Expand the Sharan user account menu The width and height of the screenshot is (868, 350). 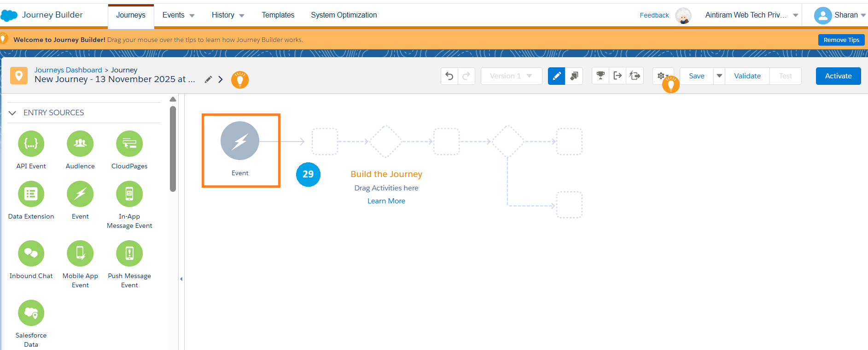tap(840, 15)
